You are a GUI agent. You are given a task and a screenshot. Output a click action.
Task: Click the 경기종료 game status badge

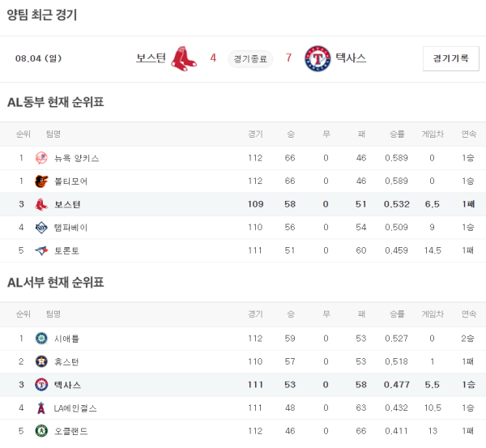point(250,58)
